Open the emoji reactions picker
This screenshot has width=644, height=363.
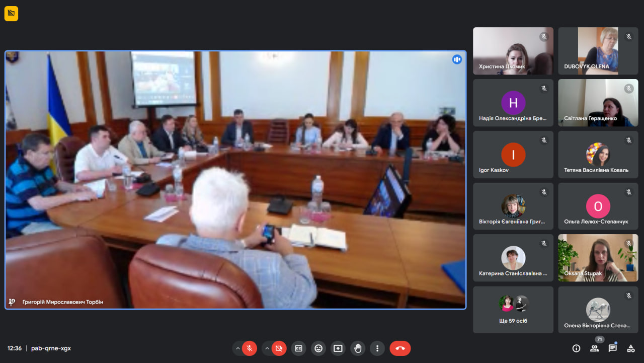(318, 348)
